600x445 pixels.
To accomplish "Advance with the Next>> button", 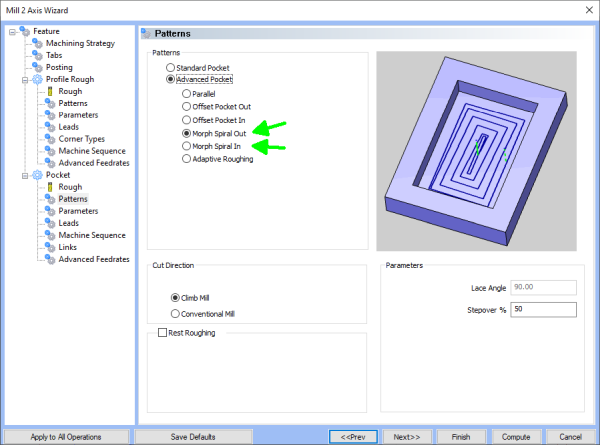I will pos(407,437).
